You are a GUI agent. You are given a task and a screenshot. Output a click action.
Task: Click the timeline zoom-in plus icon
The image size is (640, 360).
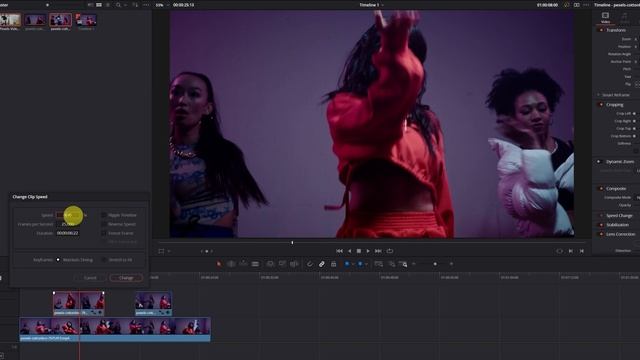point(451,264)
